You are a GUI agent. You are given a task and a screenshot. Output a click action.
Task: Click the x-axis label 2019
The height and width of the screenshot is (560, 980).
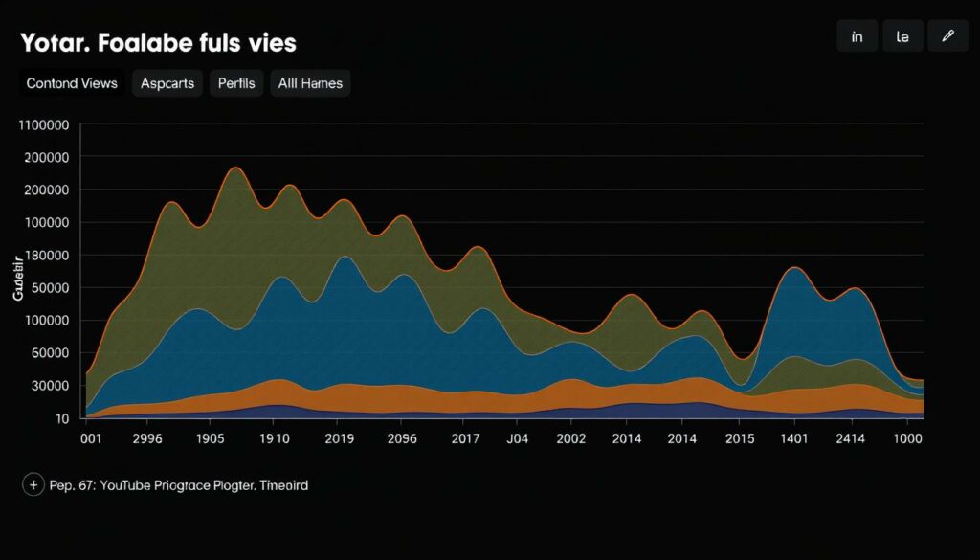[340, 438]
